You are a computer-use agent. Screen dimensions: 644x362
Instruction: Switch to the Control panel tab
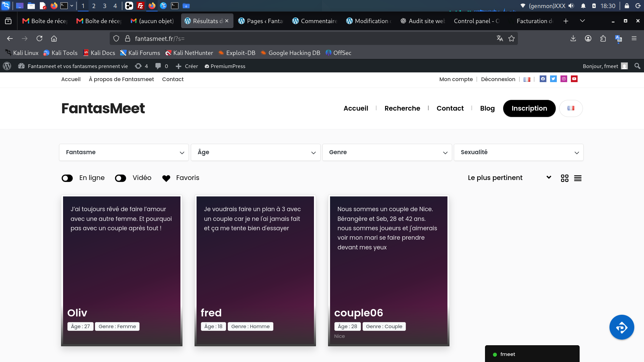click(477, 21)
